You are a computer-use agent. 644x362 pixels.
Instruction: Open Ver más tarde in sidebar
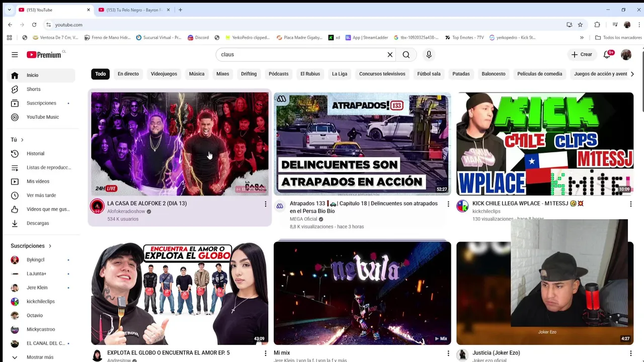(x=41, y=195)
